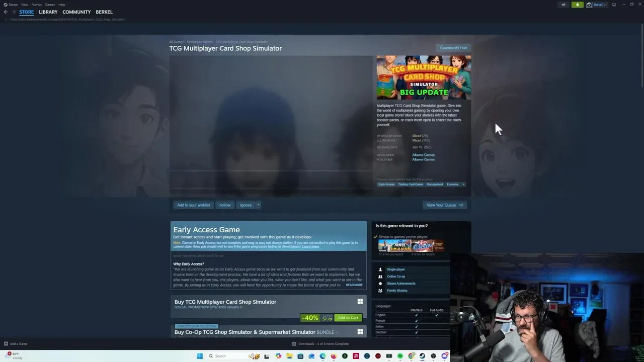This screenshot has height=362, width=644.
Task: Click the Online Co-op feature icon
Action: point(380,277)
